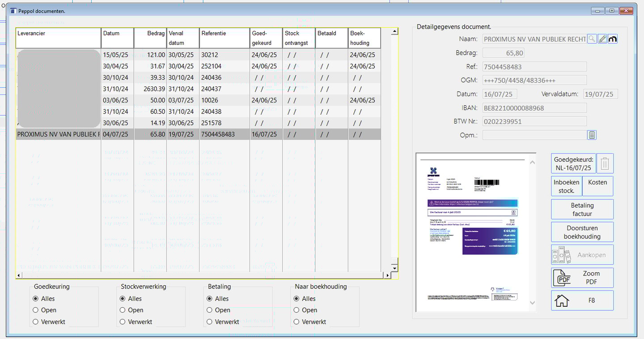
Task: Select Alles under Betaling
Action: coord(209,299)
